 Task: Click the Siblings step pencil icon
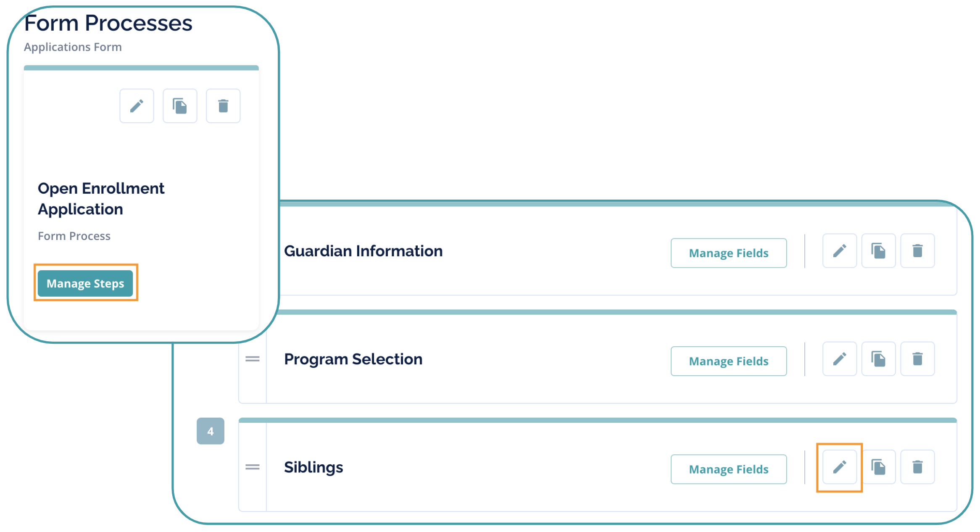coord(839,467)
